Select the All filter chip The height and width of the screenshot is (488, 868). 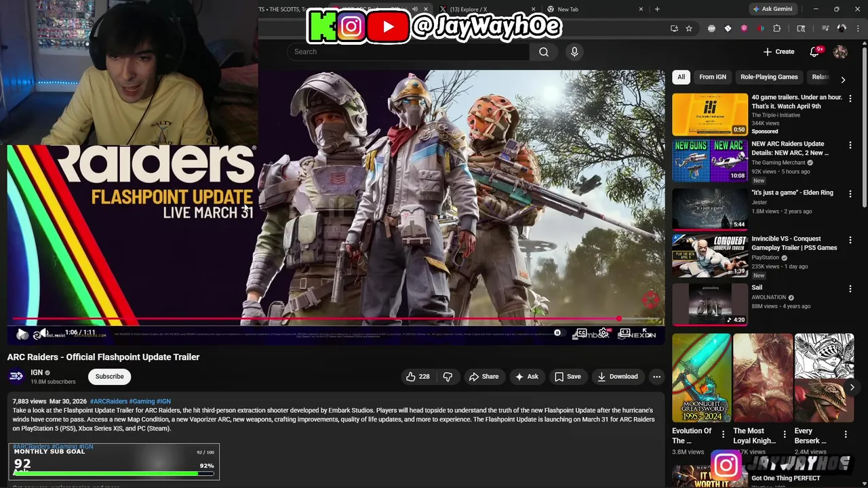(x=681, y=77)
